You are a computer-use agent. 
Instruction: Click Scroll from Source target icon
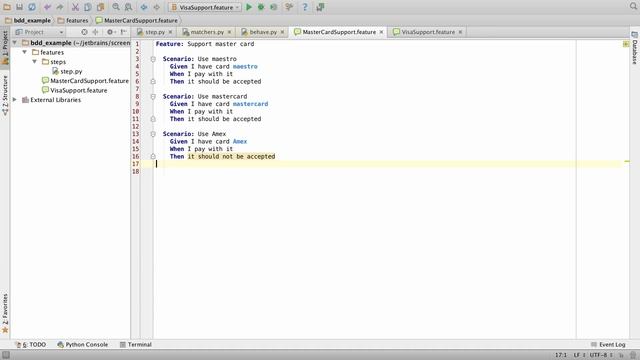tap(84, 32)
